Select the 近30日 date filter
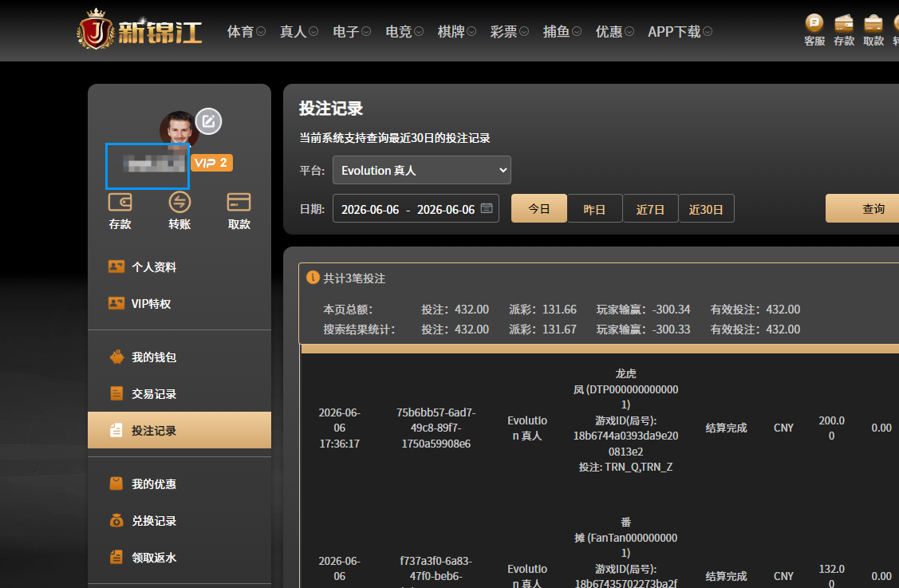The height and width of the screenshot is (588, 899). point(707,209)
